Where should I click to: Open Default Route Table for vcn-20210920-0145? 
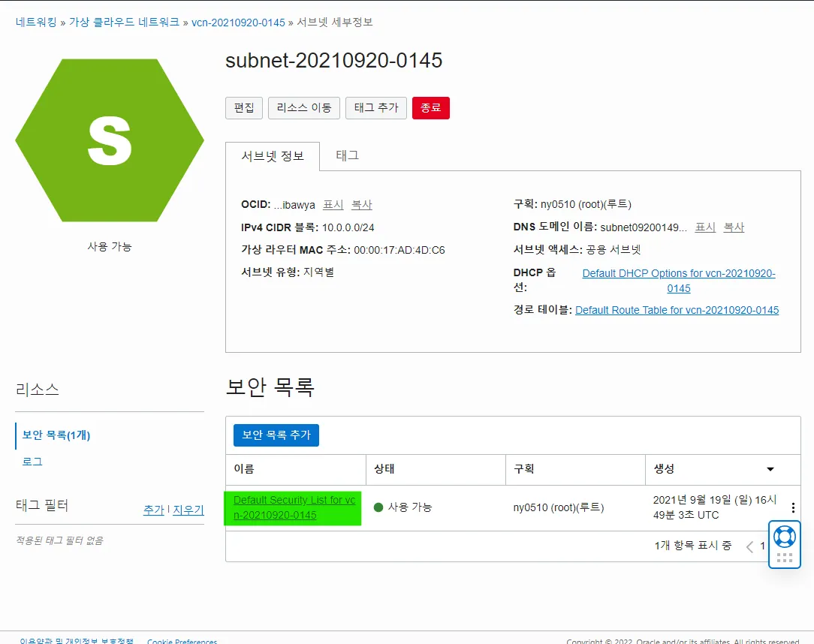676,310
